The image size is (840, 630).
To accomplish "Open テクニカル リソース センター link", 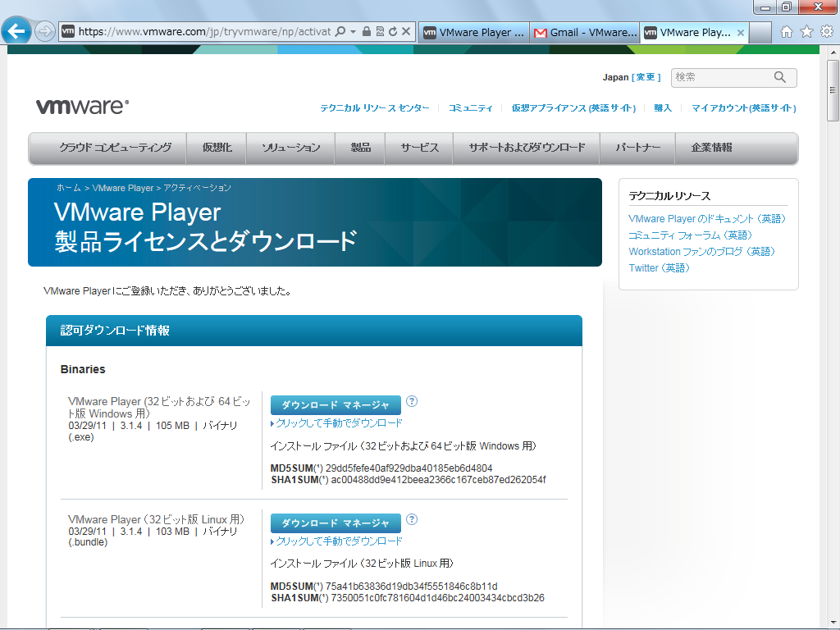I will click(x=374, y=108).
